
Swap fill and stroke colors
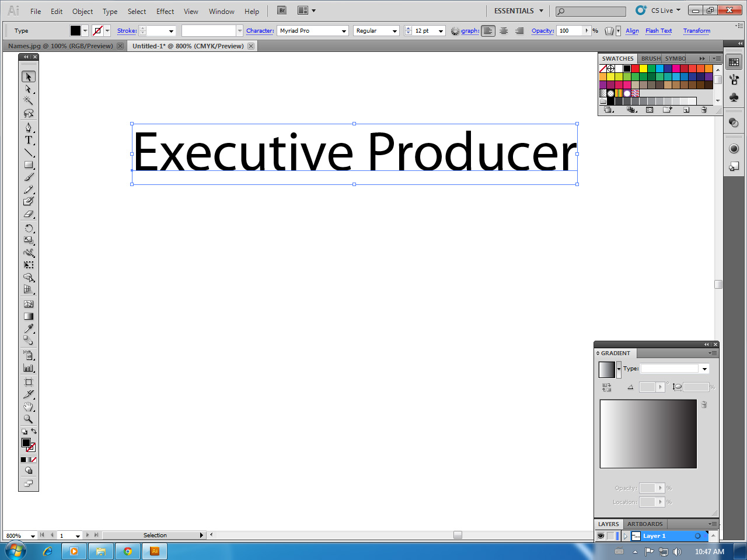34,432
